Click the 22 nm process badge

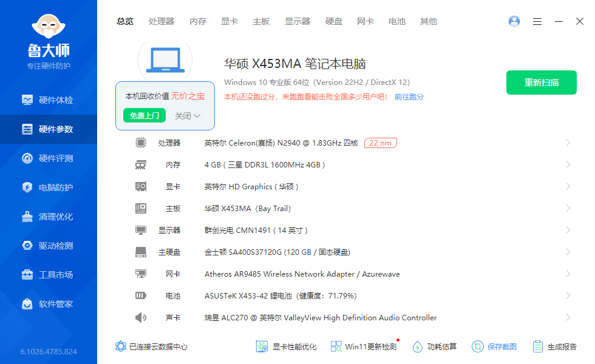(x=380, y=143)
